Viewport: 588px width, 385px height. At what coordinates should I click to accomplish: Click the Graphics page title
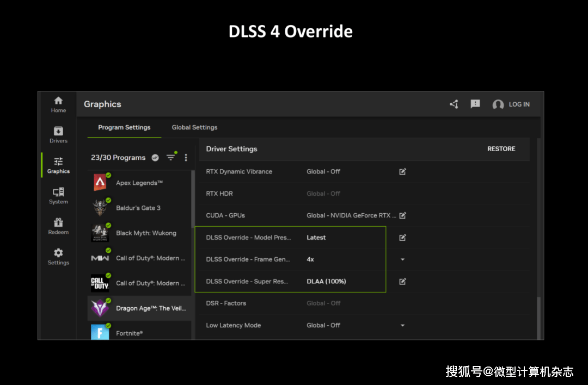102,104
